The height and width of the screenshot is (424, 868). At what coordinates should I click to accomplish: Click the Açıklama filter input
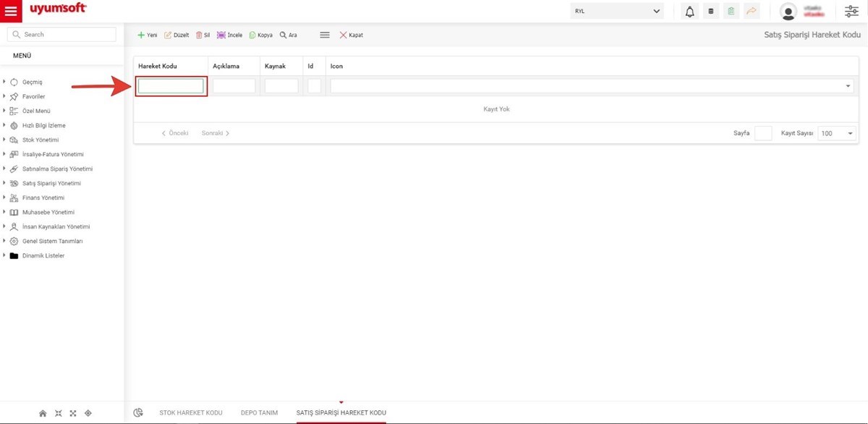click(x=234, y=86)
